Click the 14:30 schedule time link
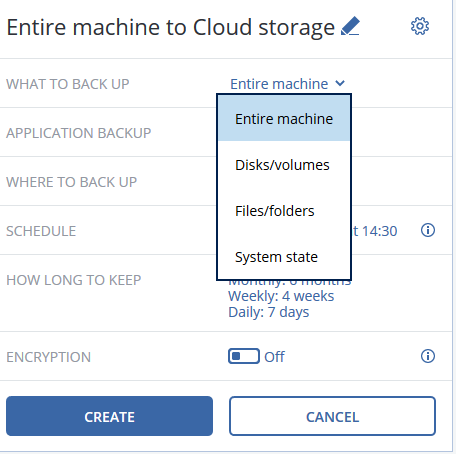456x454 pixels. click(x=379, y=231)
